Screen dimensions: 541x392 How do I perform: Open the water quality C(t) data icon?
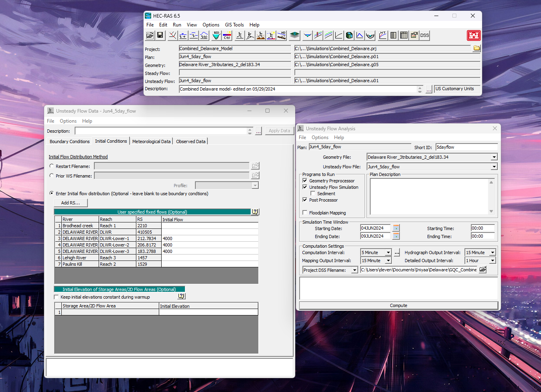click(227, 35)
